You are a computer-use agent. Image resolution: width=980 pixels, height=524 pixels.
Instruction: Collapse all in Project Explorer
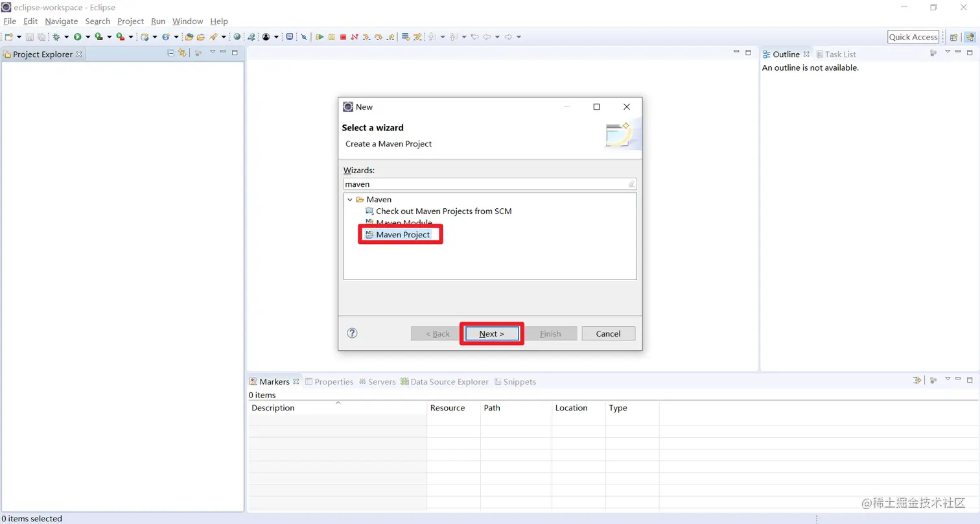click(x=171, y=53)
